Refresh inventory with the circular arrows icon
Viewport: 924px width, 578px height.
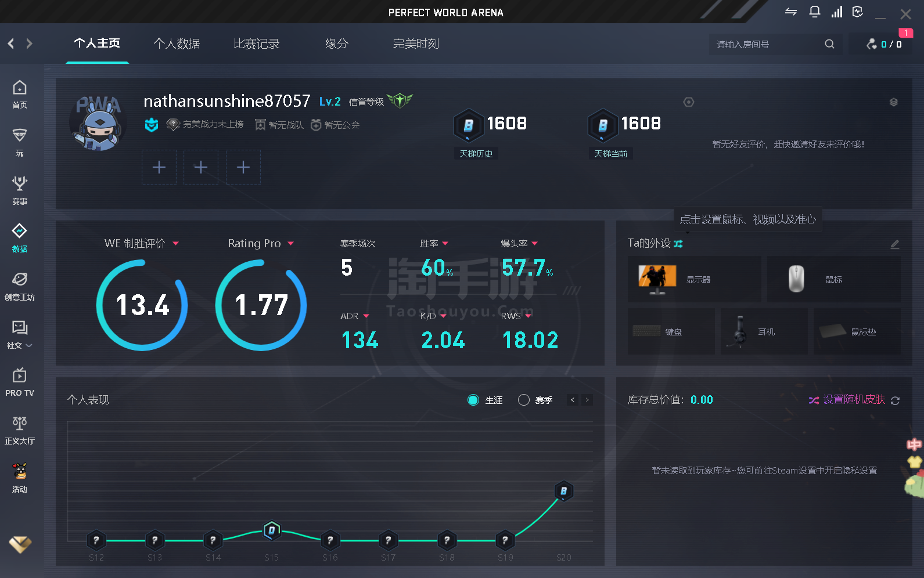pyautogui.click(x=895, y=400)
